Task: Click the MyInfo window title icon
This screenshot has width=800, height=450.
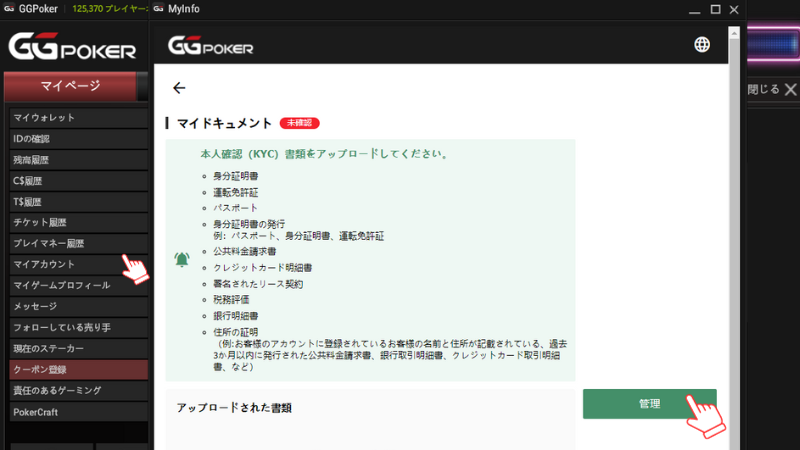Action: (x=159, y=9)
